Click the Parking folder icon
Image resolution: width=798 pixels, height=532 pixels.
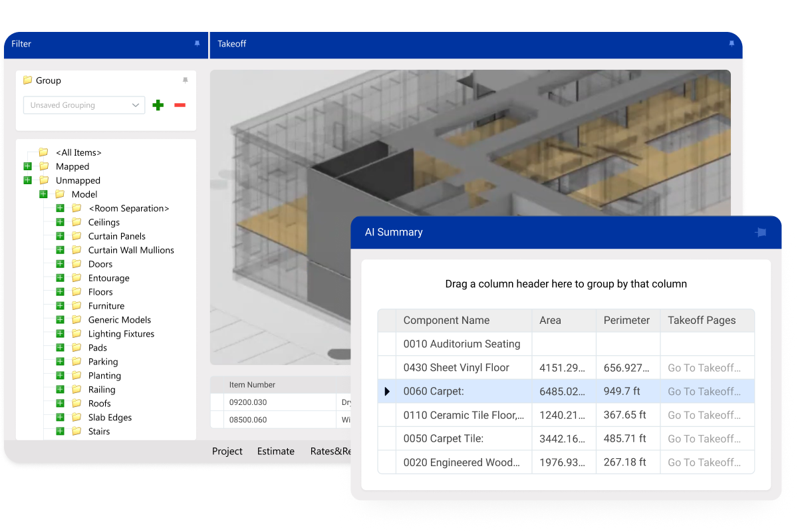tap(76, 362)
